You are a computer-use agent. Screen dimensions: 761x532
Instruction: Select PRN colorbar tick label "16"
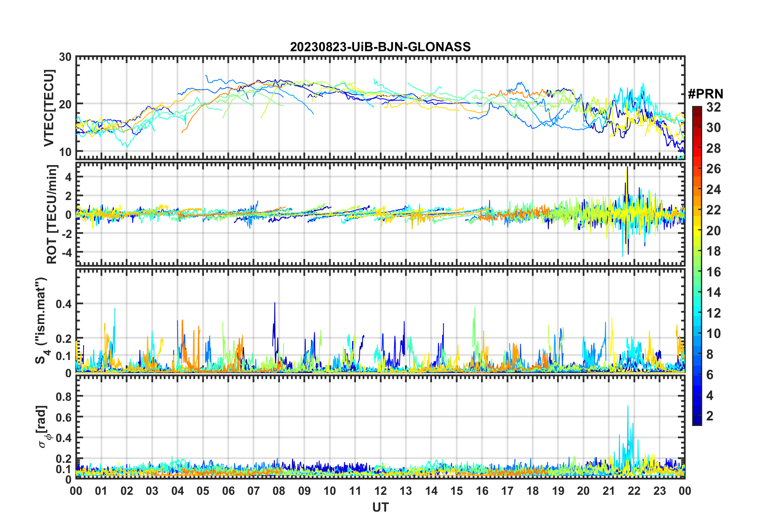(713, 272)
